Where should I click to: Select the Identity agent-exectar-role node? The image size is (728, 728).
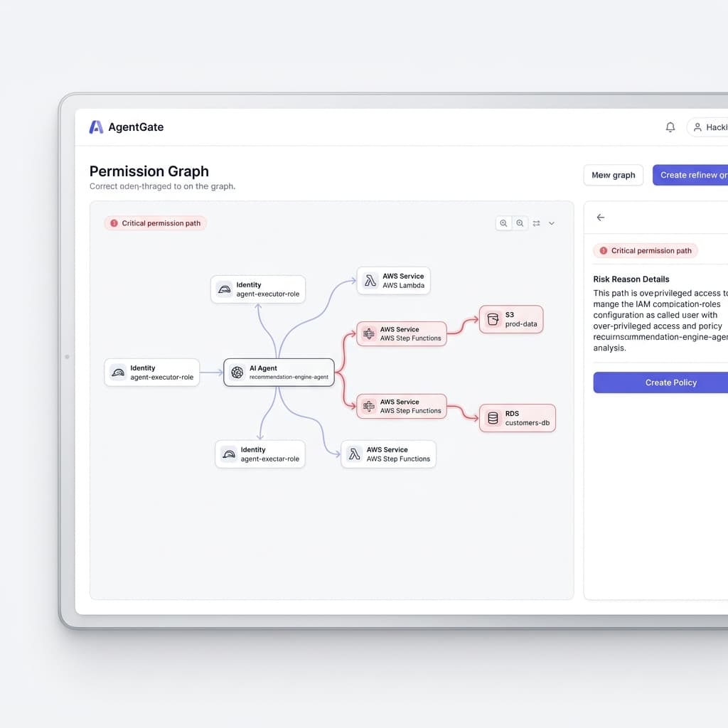pos(260,454)
